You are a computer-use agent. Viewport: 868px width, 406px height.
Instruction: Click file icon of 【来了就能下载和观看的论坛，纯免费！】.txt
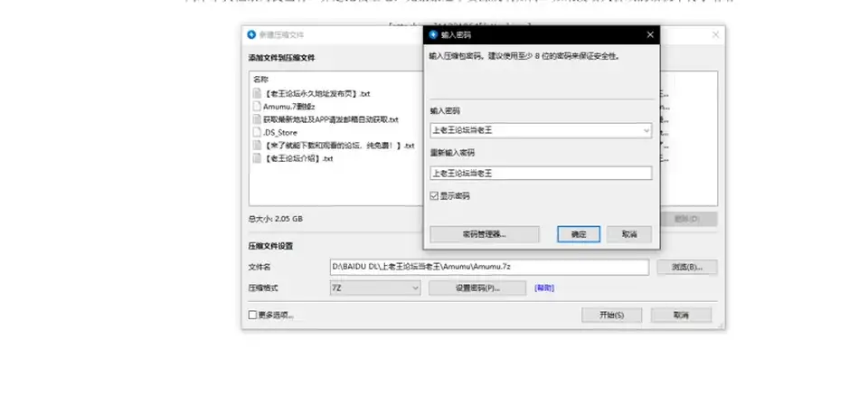point(256,145)
